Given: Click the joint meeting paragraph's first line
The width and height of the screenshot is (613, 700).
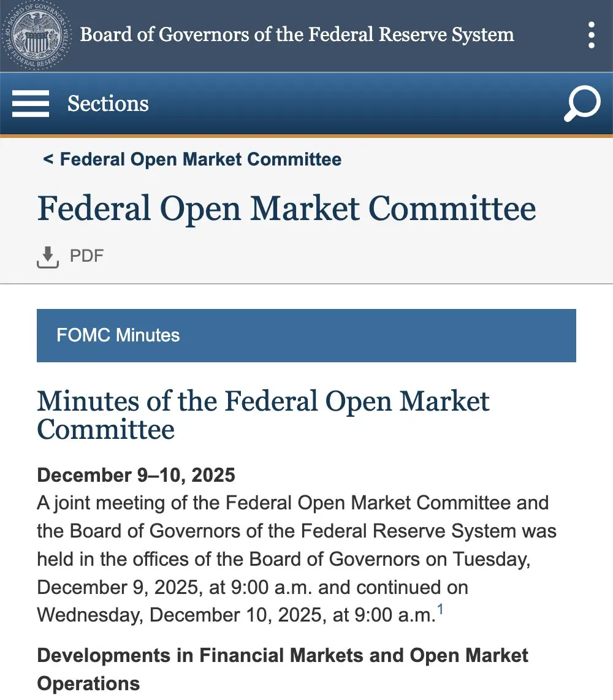Looking at the screenshot, I should click(x=293, y=503).
